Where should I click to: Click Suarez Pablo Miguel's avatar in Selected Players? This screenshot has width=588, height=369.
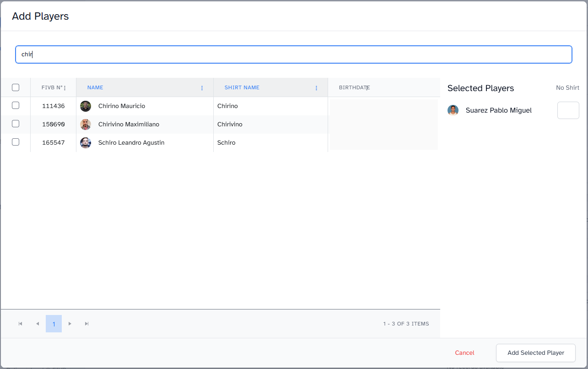[x=453, y=110]
